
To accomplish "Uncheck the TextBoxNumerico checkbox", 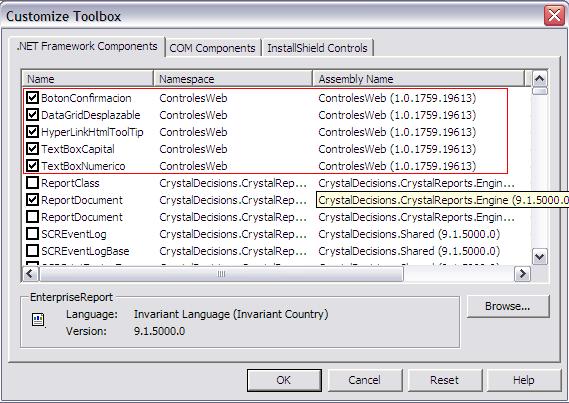I will pos(32,166).
